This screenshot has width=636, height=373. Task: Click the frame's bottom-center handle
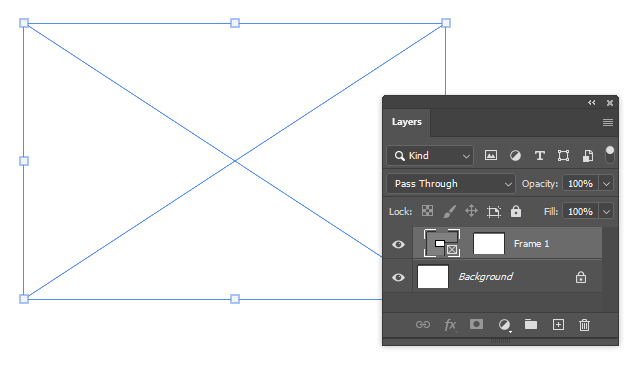[235, 299]
